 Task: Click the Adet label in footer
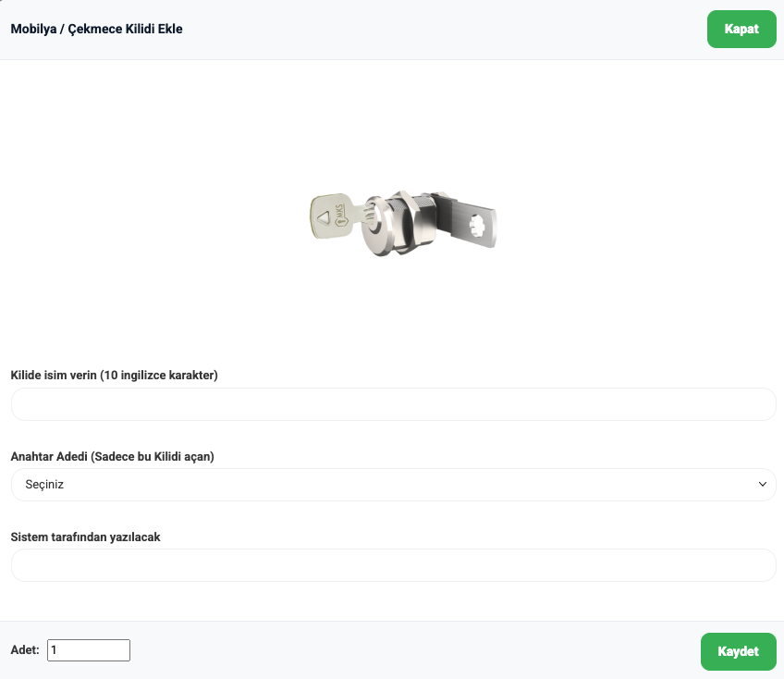[x=25, y=650]
